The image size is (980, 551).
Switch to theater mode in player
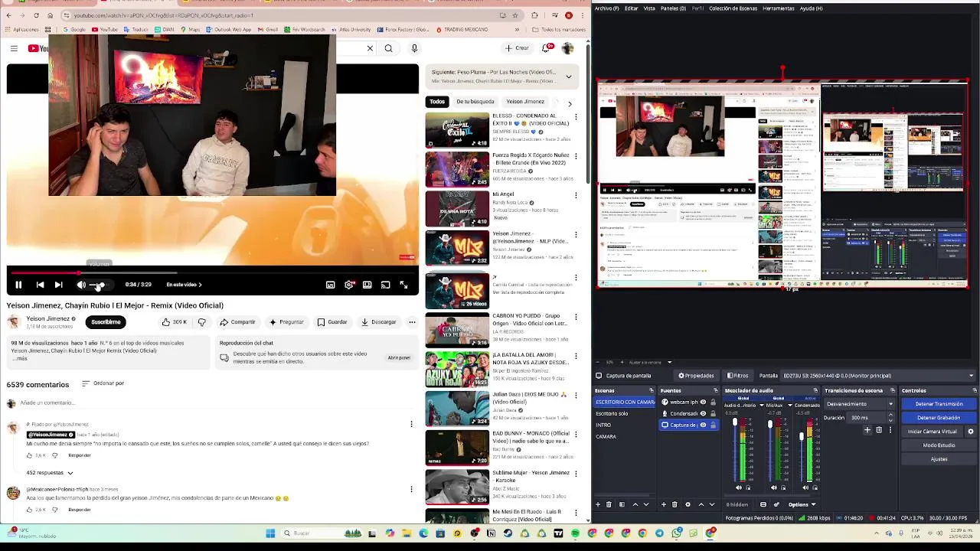tap(367, 285)
